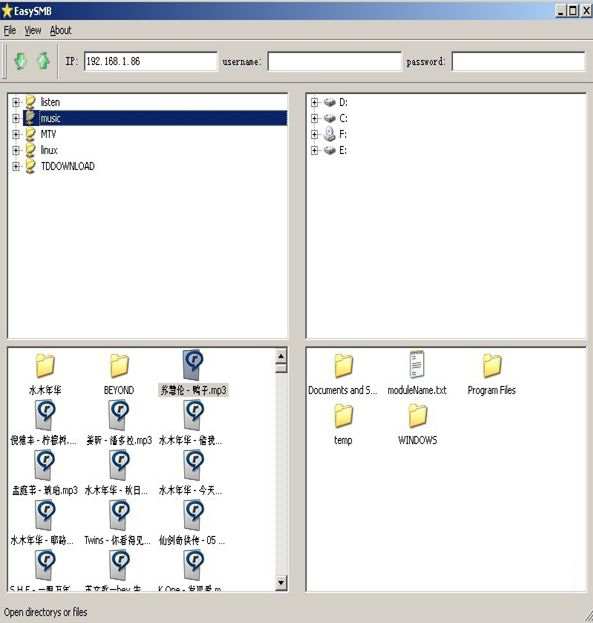
Task: Click the BEYOND folder name text
Action: pyautogui.click(x=119, y=390)
